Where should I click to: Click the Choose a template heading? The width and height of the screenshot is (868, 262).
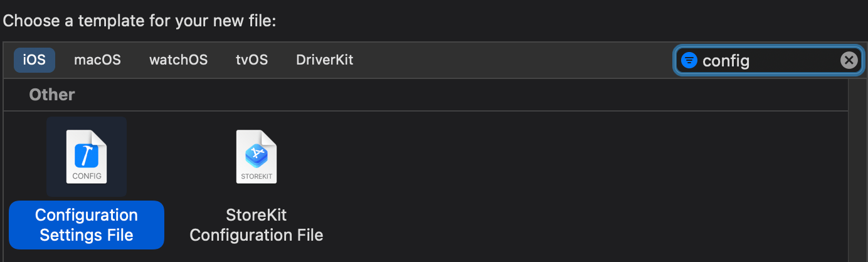click(x=139, y=21)
